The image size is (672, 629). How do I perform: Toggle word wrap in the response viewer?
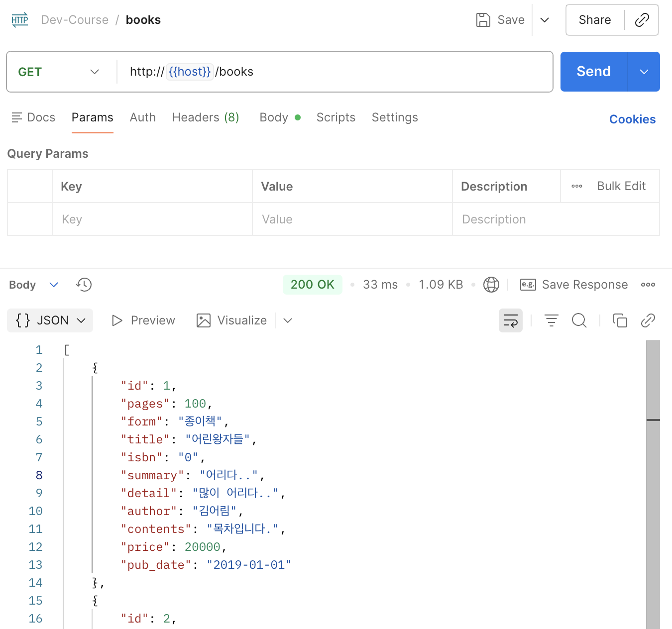pyautogui.click(x=511, y=320)
